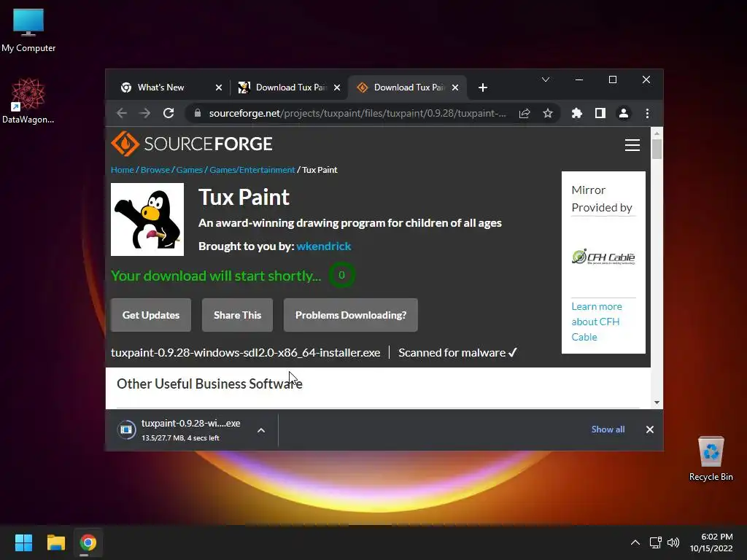Expand tuxpaint download options chevron

click(261, 430)
